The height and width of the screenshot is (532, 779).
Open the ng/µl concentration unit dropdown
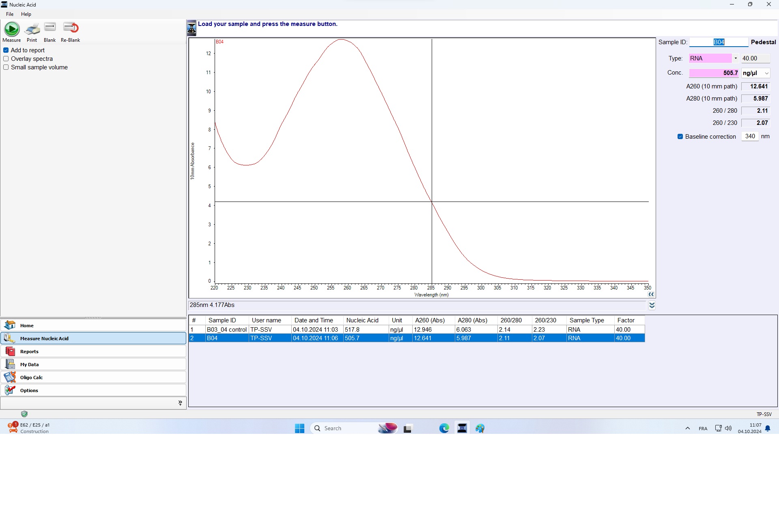766,73
